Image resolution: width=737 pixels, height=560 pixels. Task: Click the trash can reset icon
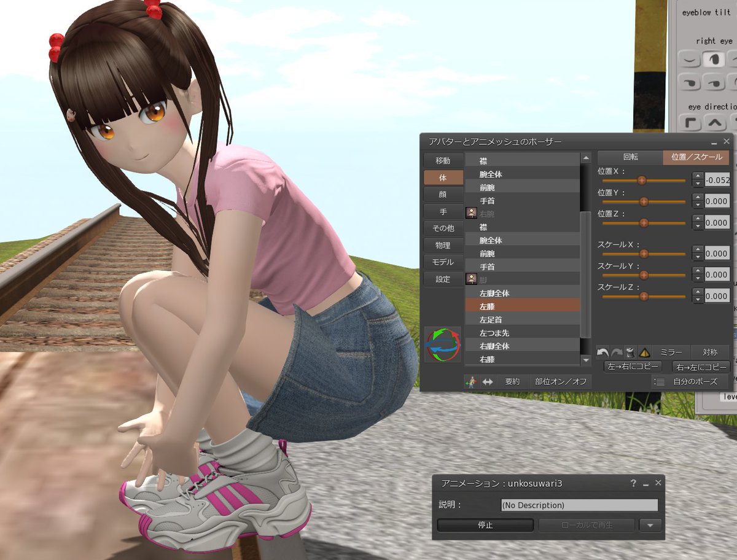[630, 352]
